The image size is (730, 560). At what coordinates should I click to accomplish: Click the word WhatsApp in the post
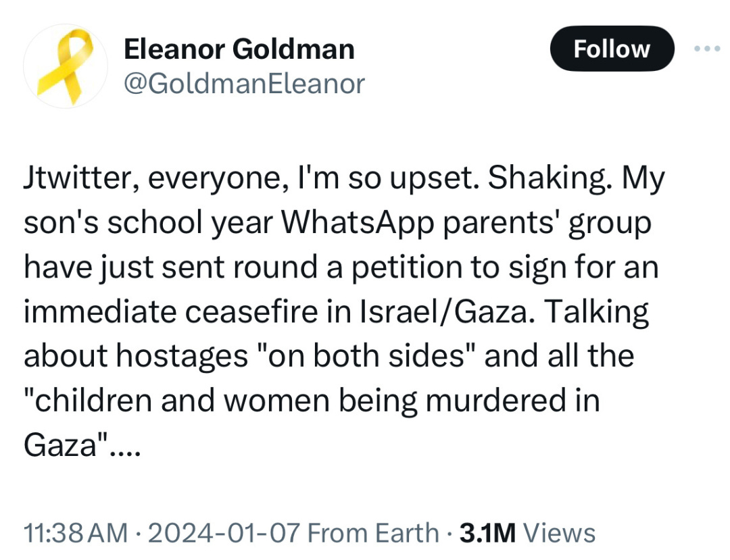(x=358, y=223)
